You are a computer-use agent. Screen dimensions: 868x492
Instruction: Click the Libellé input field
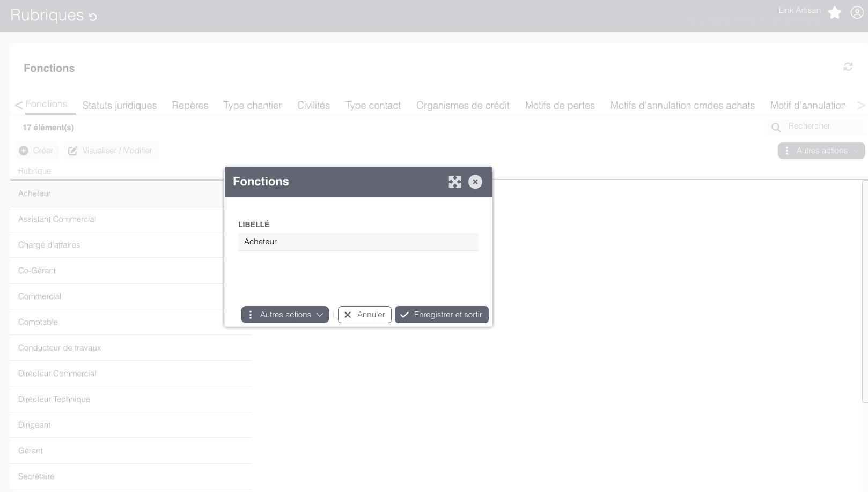click(x=358, y=242)
